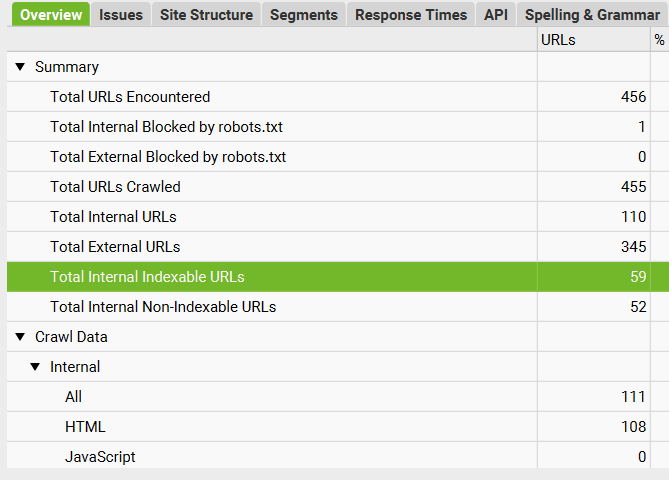Select Total Internal Blocked by robots.txt row
669x480 pixels.
point(338,127)
